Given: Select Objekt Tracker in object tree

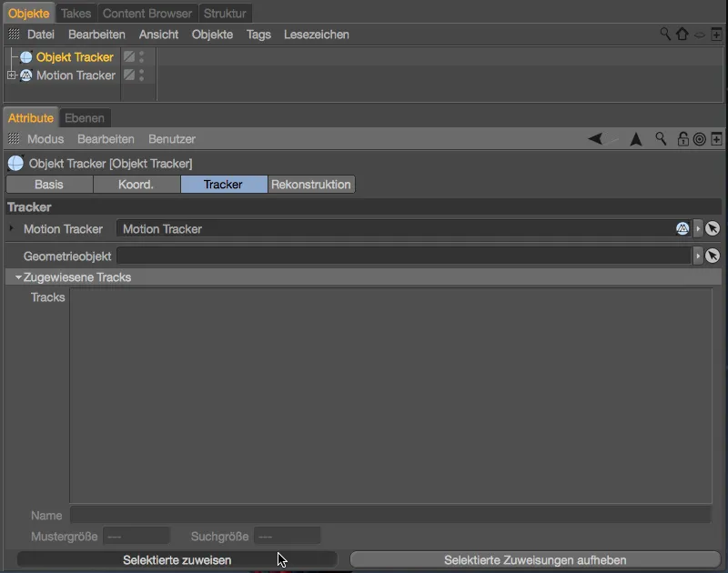Looking at the screenshot, I should tap(75, 57).
